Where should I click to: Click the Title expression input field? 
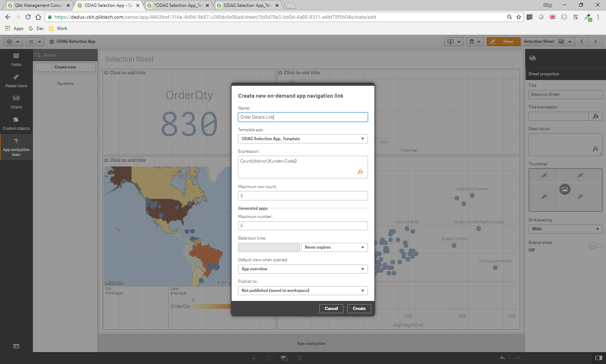coord(558,116)
